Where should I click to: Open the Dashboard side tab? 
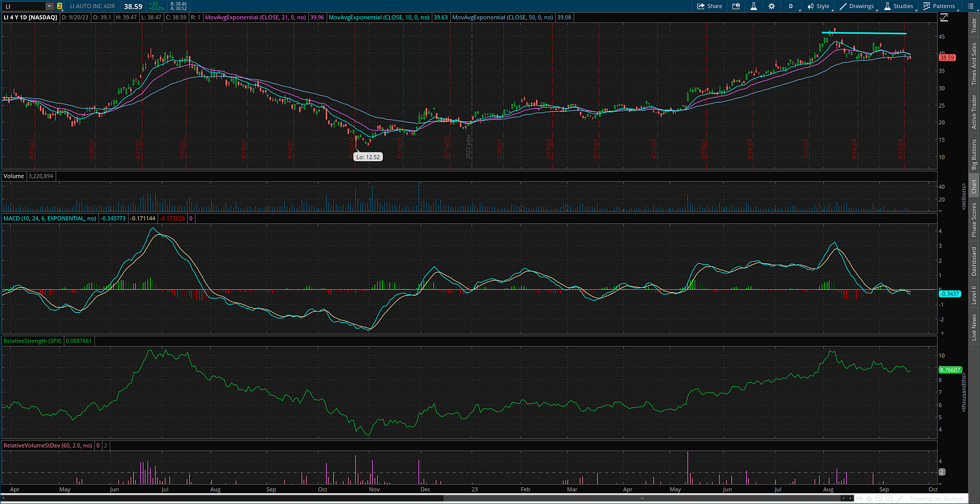coord(973,260)
